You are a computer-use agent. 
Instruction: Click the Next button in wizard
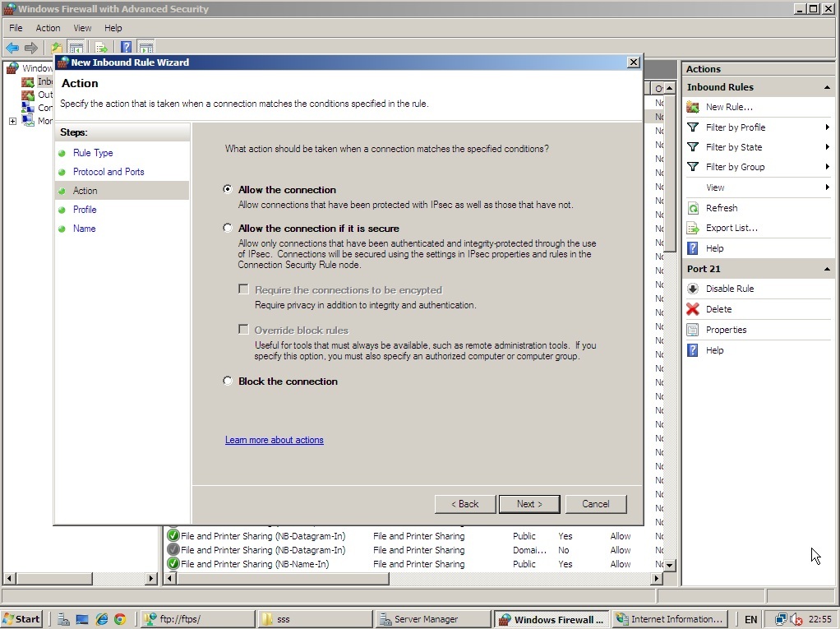click(x=529, y=504)
